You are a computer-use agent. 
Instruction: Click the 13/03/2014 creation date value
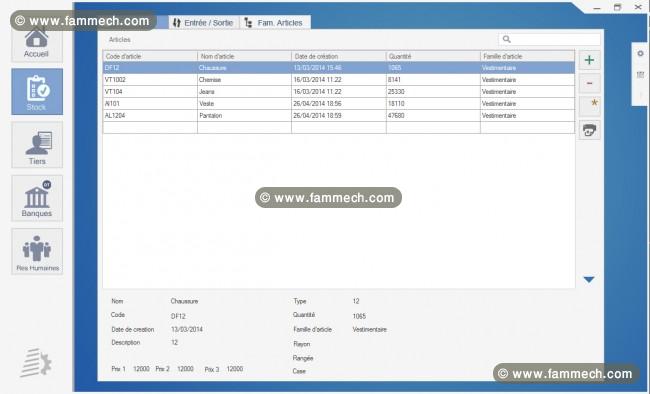pos(187,329)
